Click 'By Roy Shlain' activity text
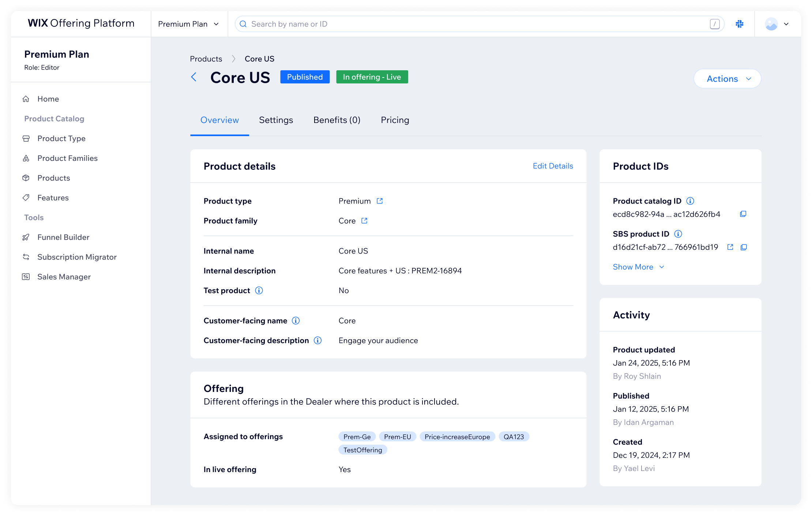Viewport: 812px width, 516px height. pyautogui.click(x=637, y=376)
